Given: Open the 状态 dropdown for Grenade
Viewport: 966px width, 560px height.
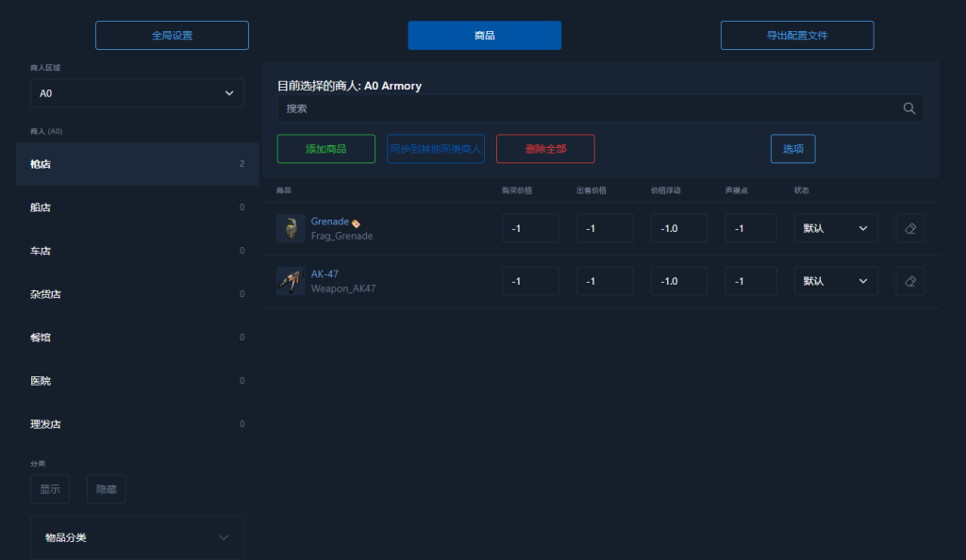Looking at the screenshot, I should click(835, 228).
